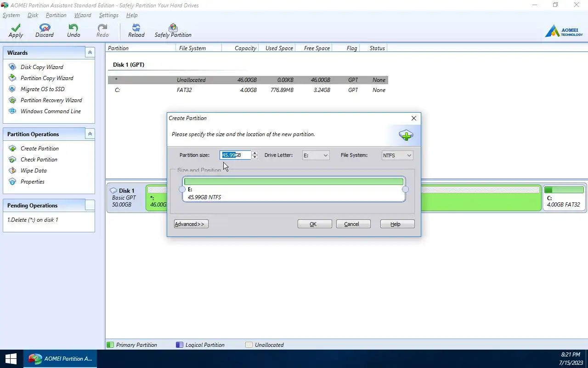
Task: Sort by Free Space column header
Action: point(313,48)
